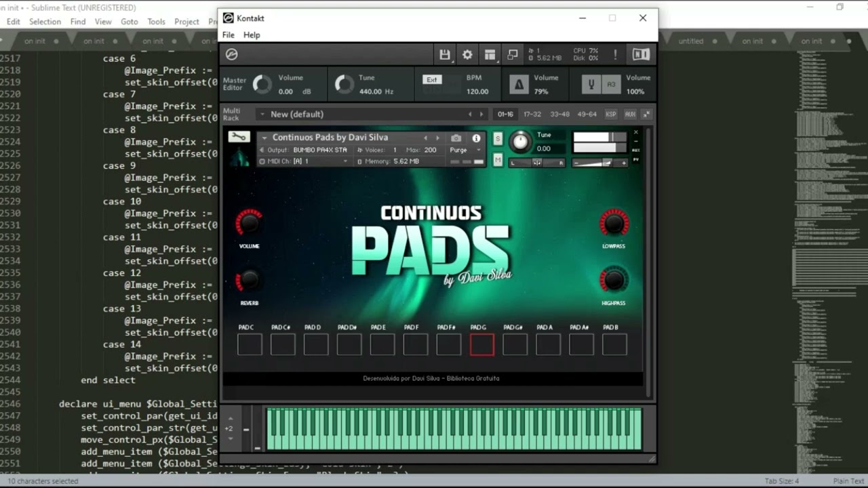This screenshot has height=488, width=868.
Task: Open Kontakt Help menu
Action: pyautogui.click(x=252, y=35)
